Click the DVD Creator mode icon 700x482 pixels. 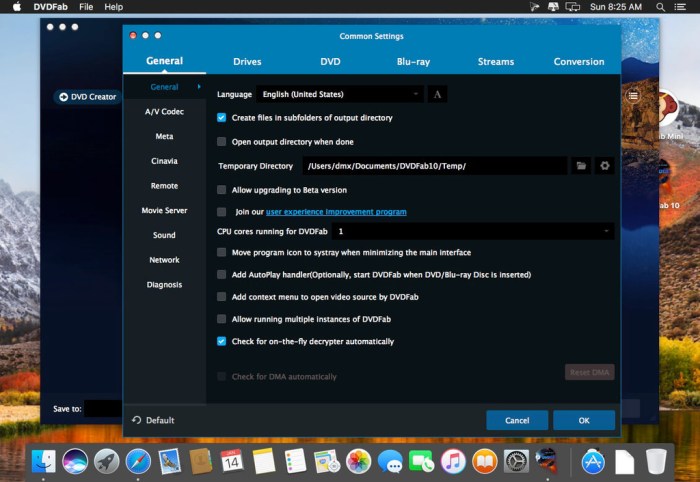(x=64, y=97)
